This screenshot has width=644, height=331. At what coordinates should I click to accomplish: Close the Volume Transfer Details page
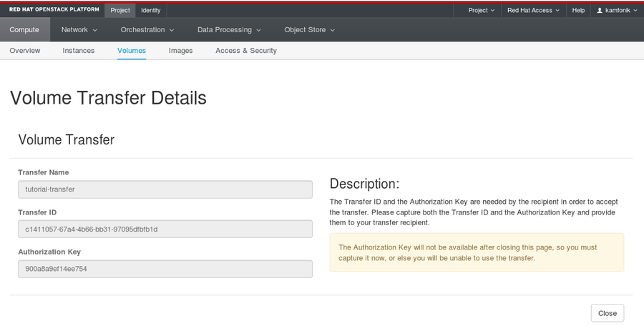(x=608, y=313)
